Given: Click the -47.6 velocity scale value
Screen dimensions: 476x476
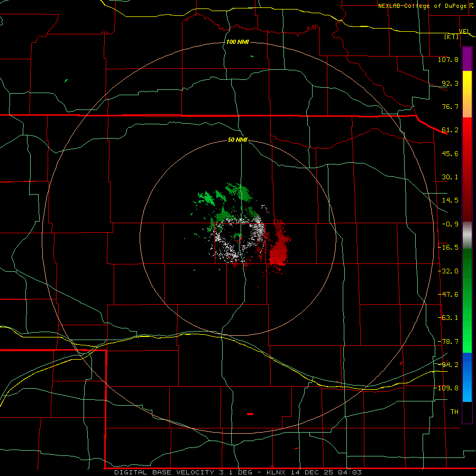Looking at the screenshot, I should click(x=448, y=295).
